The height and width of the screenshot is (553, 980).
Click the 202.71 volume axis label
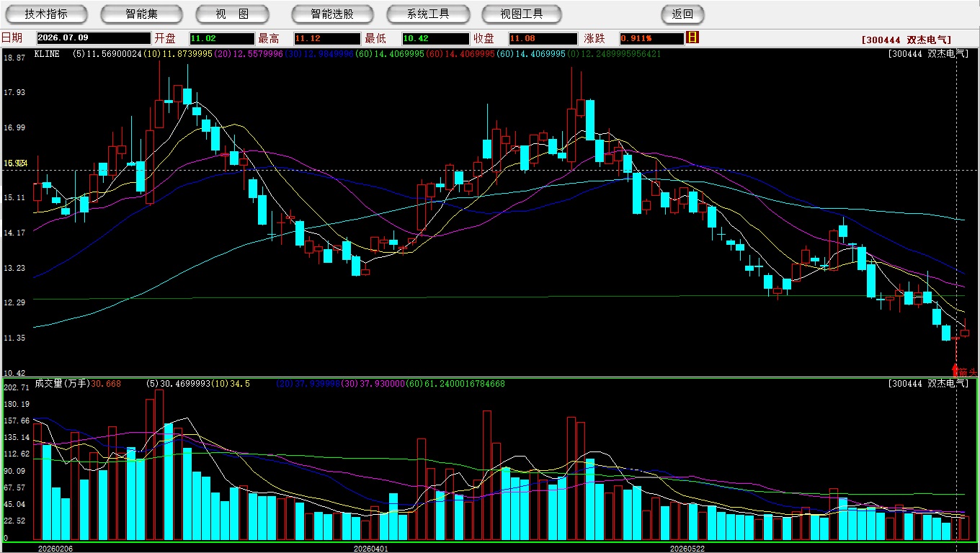point(16,387)
